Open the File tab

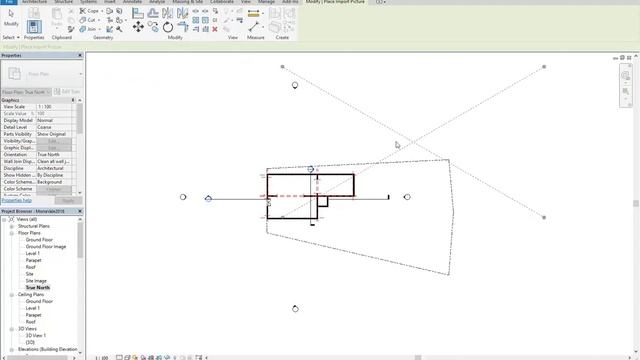pos(9,2)
